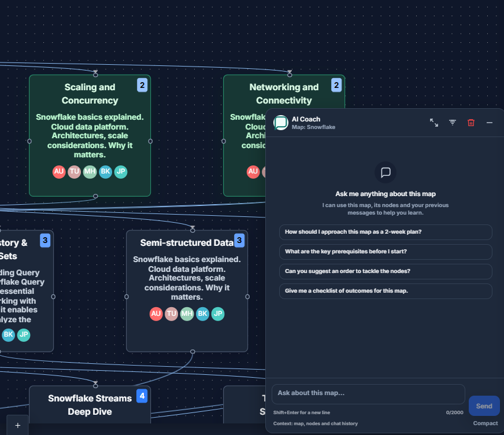Click AU avatar on Networking and Connectivity node
The height and width of the screenshot is (435, 504).
pyautogui.click(x=253, y=171)
